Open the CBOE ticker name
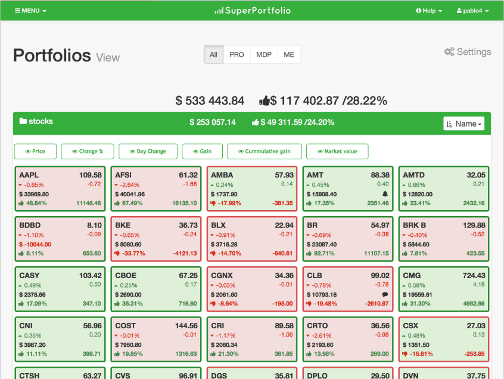Image resolution: width=504 pixels, height=379 pixels. (x=126, y=276)
